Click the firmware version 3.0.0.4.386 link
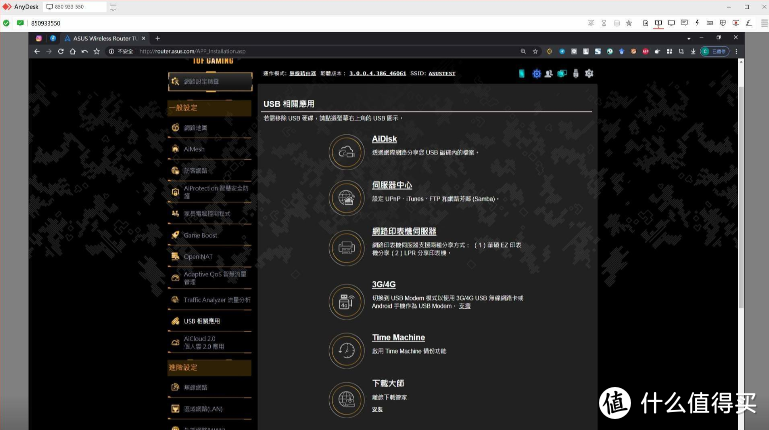769x430 pixels. (378, 74)
